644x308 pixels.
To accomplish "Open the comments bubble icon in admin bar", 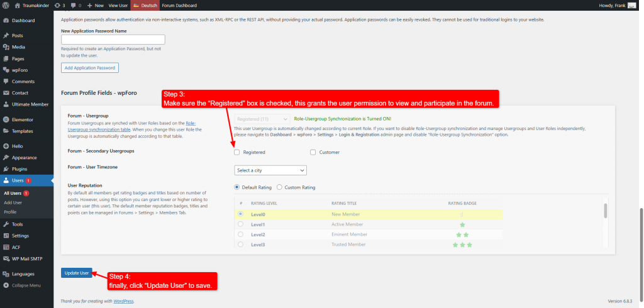I will [73, 5].
